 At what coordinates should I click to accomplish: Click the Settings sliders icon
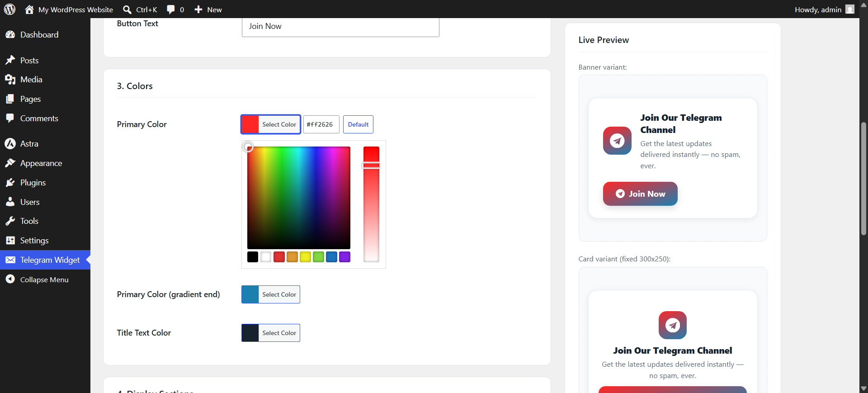[10, 241]
